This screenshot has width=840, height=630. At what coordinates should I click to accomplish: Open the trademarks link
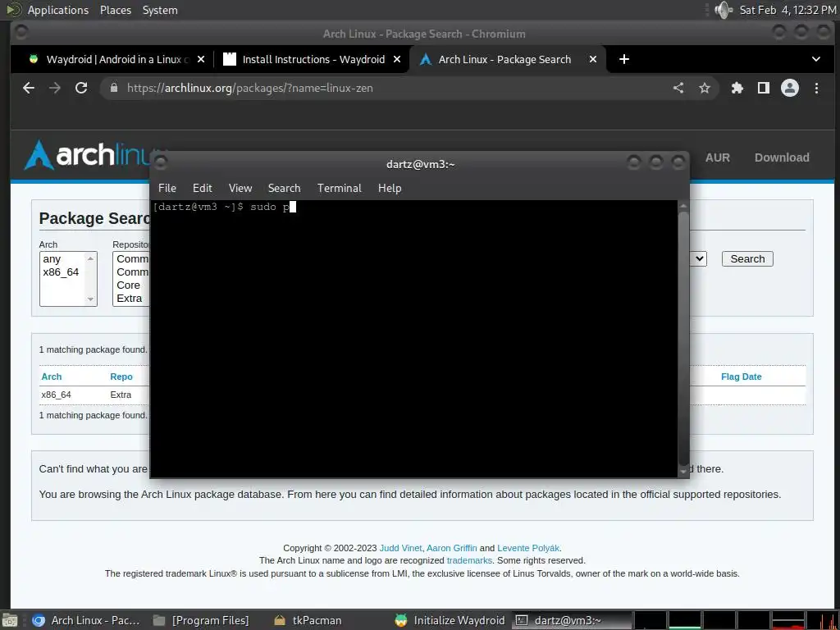coord(469,560)
